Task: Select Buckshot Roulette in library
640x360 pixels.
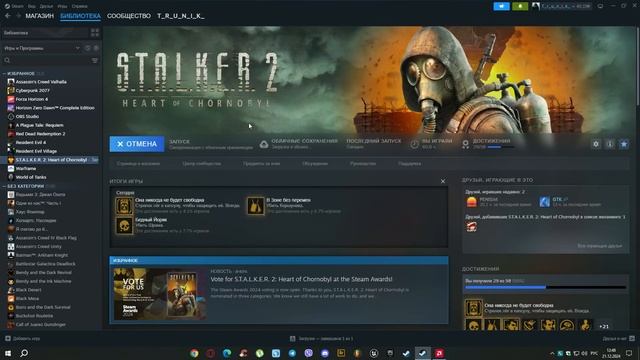Action: (34, 316)
